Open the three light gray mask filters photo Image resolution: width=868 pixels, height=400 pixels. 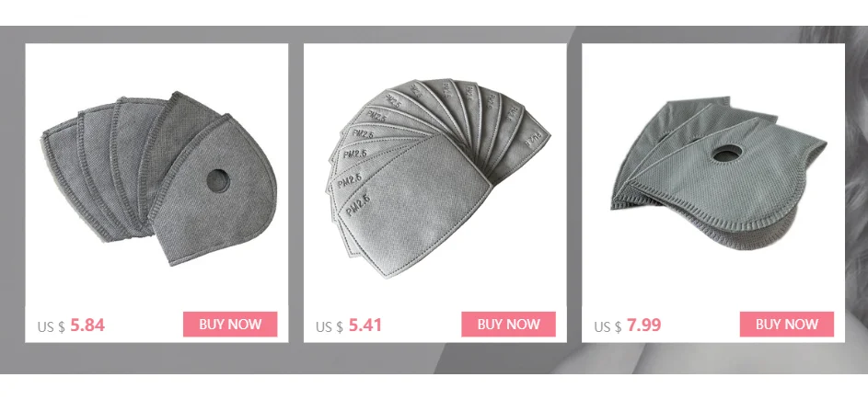coord(719,173)
